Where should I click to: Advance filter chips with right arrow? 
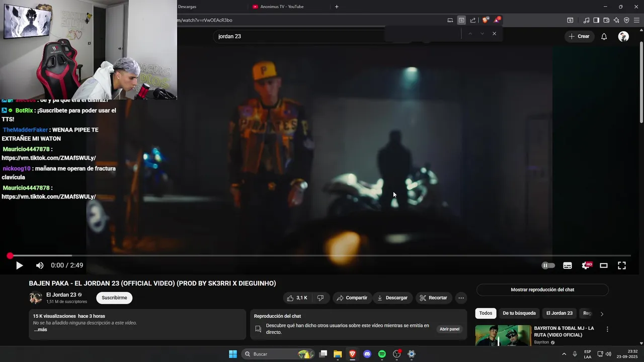tap(602, 314)
